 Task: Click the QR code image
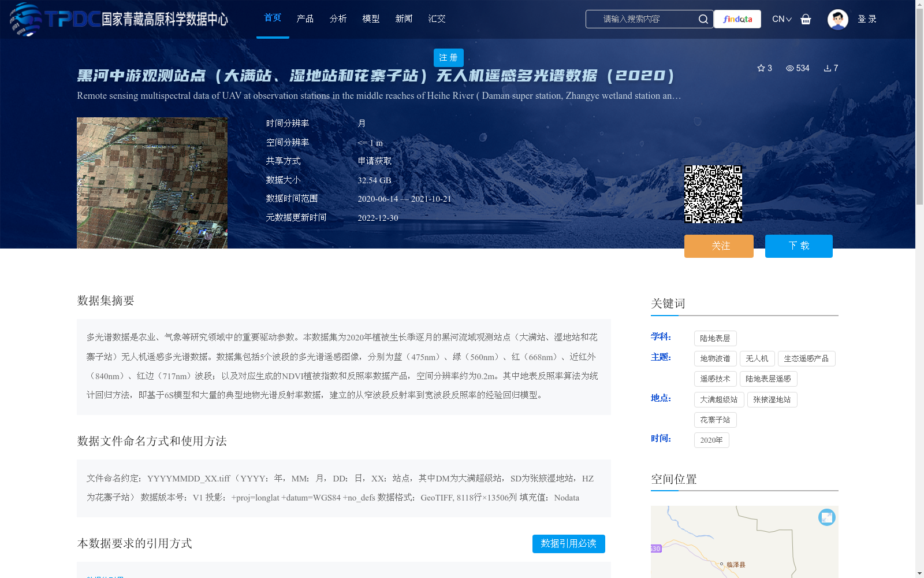(713, 194)
